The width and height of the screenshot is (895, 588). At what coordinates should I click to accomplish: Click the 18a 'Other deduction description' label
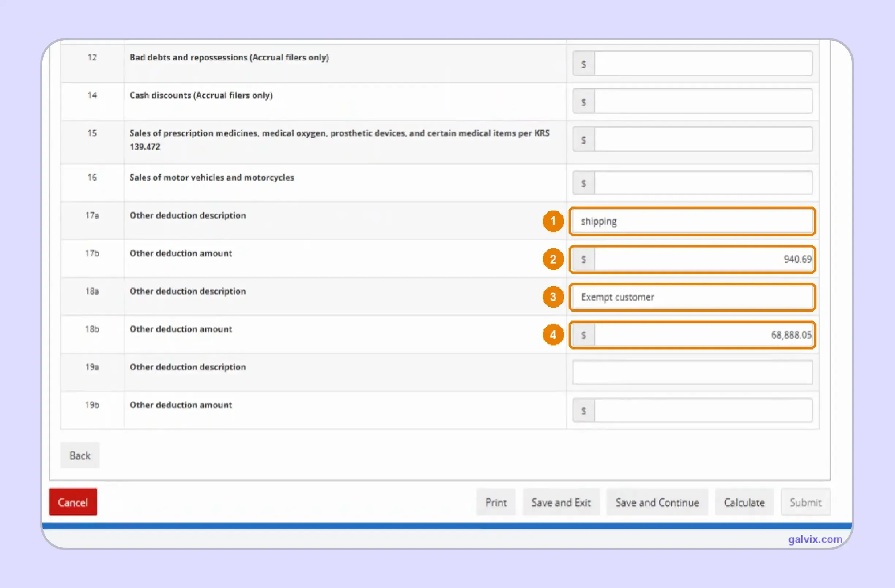[188, 291]
